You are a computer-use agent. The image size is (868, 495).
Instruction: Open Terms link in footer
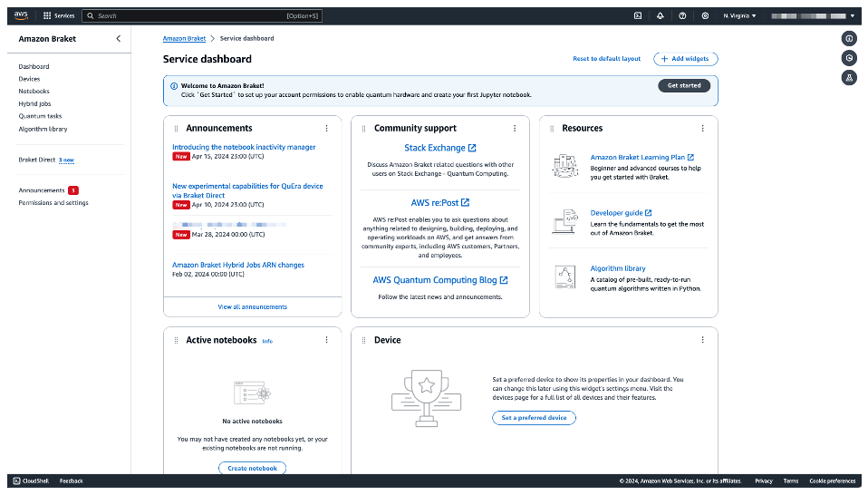tap(790, 480)
